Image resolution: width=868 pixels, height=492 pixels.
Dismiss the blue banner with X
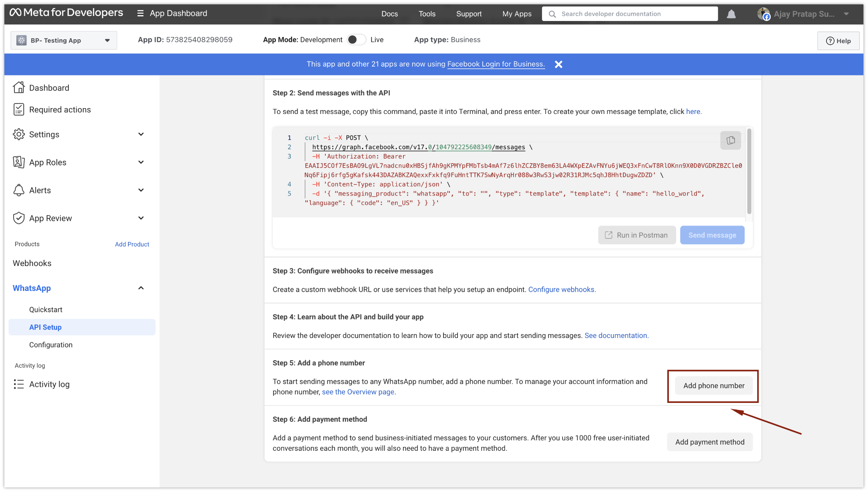point(558,65)
